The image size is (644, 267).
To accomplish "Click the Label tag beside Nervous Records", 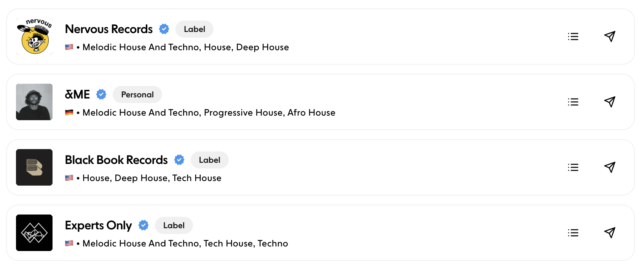I will coord(194,29).
